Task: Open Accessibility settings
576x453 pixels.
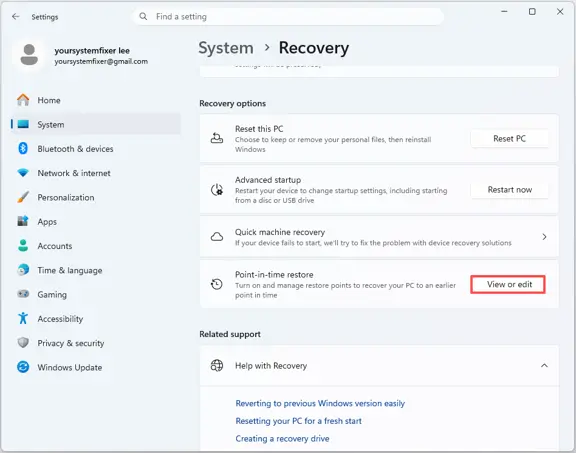Action: coord(96,319)
